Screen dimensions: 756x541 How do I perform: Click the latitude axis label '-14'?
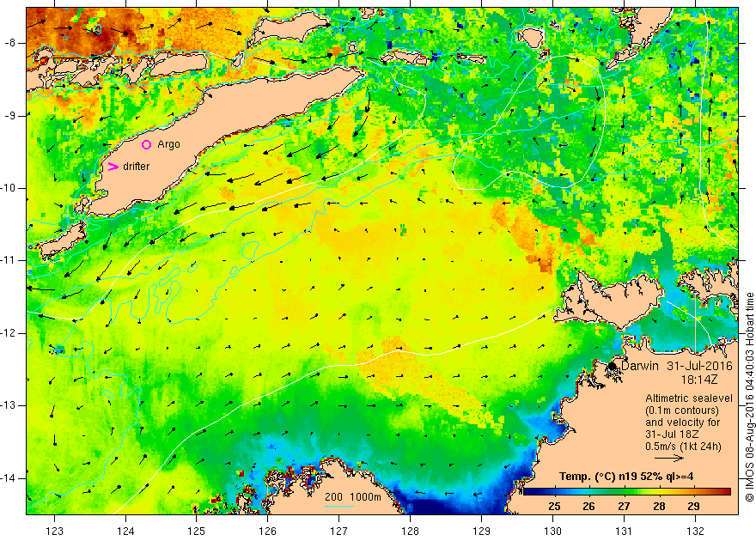[x=9, y=478]
